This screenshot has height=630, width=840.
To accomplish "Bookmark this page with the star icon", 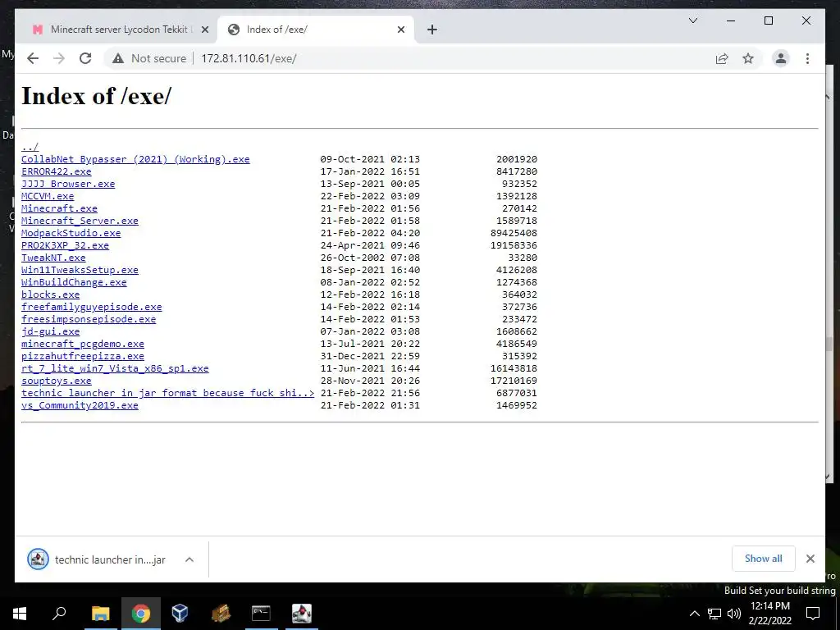I will pos(748,58).
